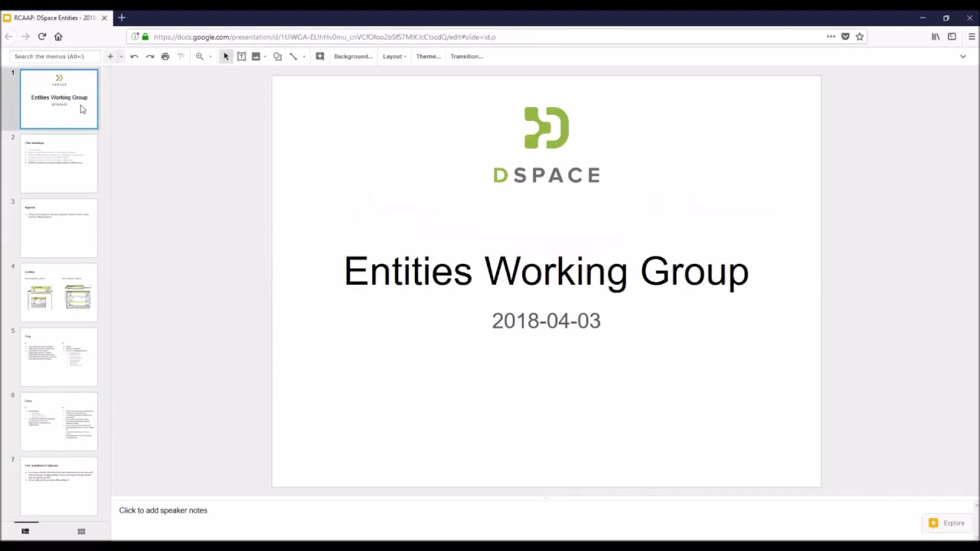Click the new slide plus button
This screenshot has height=551, width=980.
tap(109, 57)
